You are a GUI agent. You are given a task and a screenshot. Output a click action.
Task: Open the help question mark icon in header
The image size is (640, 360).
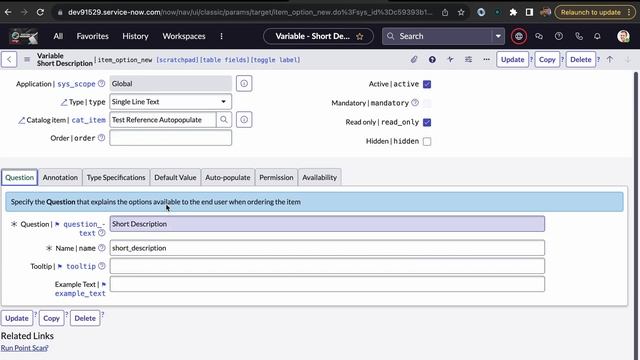click(559, 36)
